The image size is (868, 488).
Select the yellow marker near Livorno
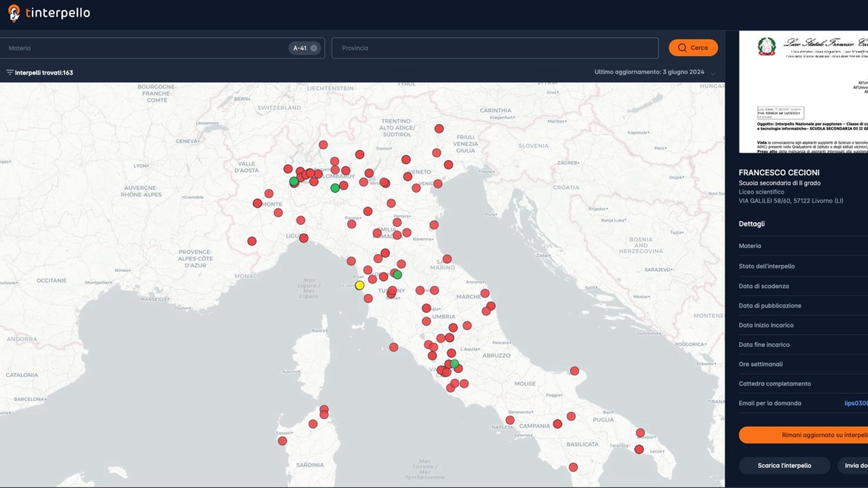pos(359,285)
